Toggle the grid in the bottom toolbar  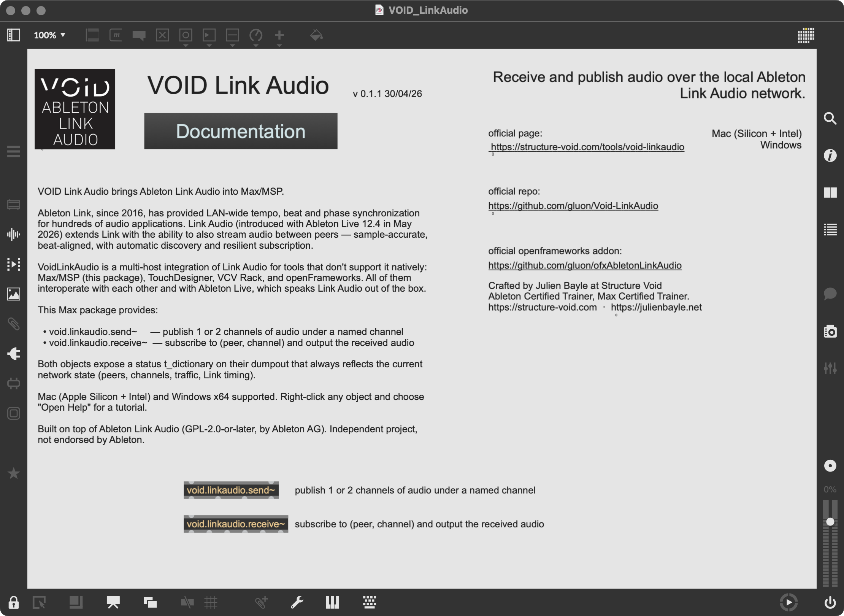[x=211, y=602]
